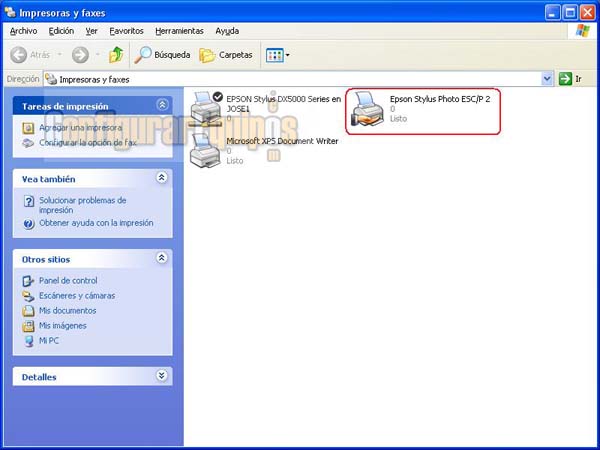Screen dimensions: 600x450
Task: Go up one folder level
Action: 116,55
